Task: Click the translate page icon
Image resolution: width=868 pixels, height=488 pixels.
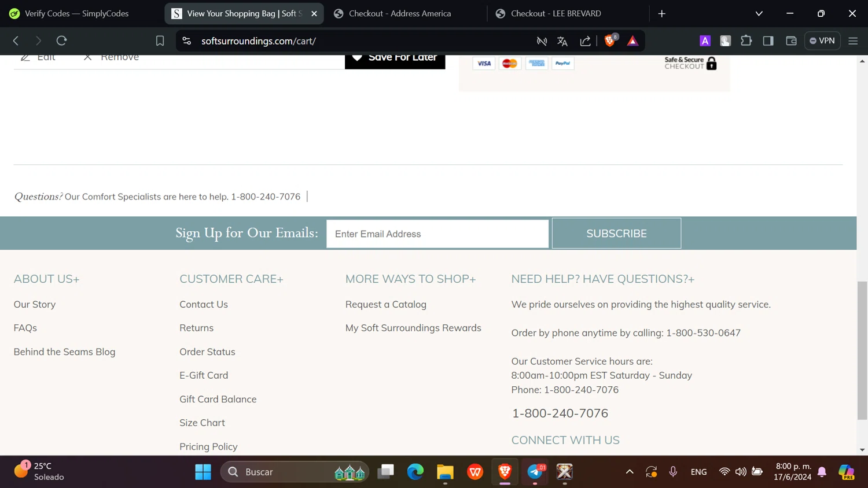Action: point(562,41)
